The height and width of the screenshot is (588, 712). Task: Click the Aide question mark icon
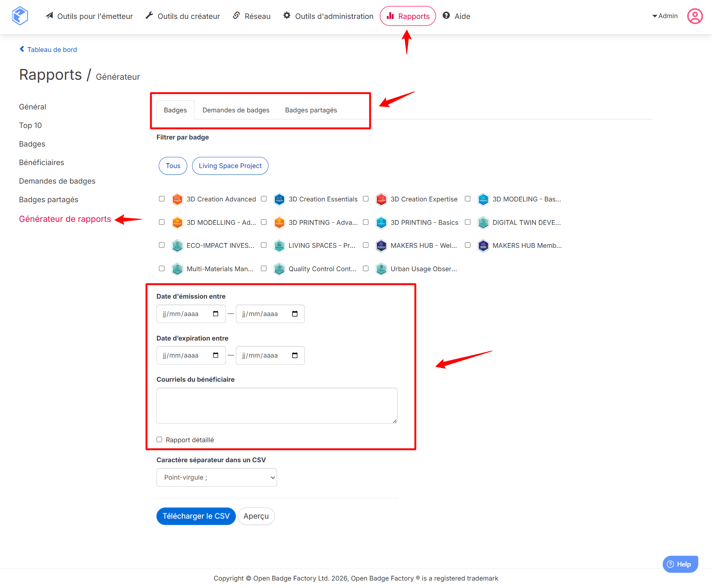tap(446, 16)
